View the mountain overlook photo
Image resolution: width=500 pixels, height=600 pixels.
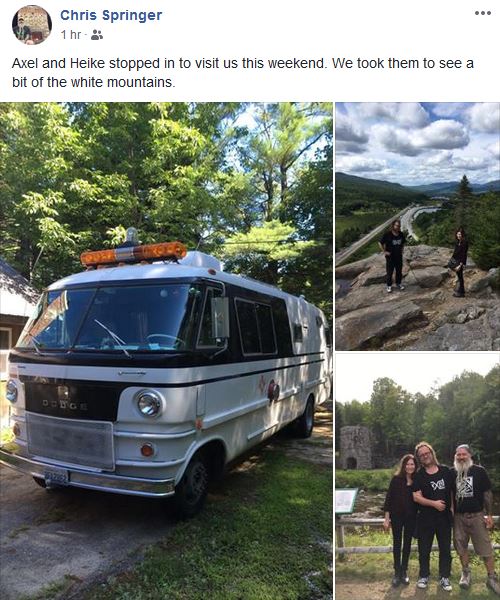coord(418,226)
